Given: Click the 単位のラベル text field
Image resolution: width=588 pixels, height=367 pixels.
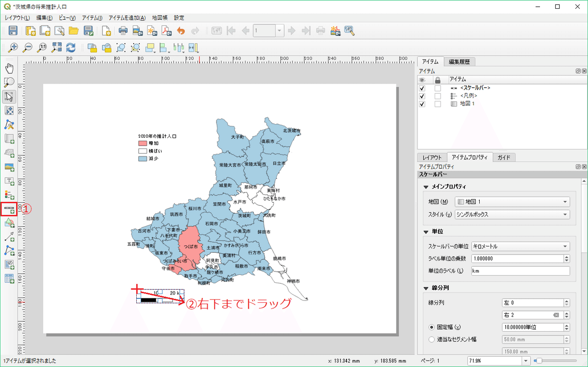Looking at the screenshot, I should point(520,270).
